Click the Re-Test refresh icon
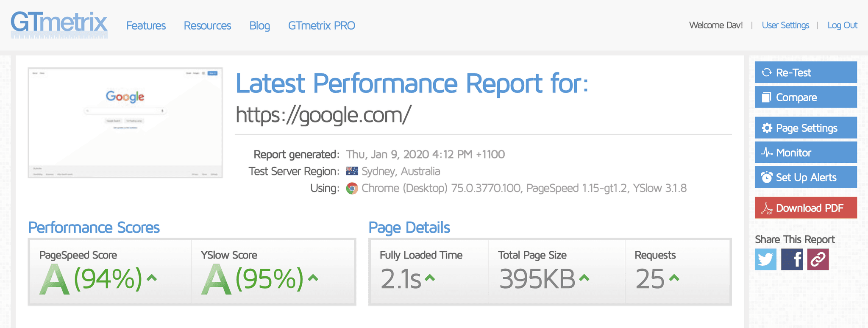This screenshot has width=868, height=328. pyautogui.click(x=767, y=72)
